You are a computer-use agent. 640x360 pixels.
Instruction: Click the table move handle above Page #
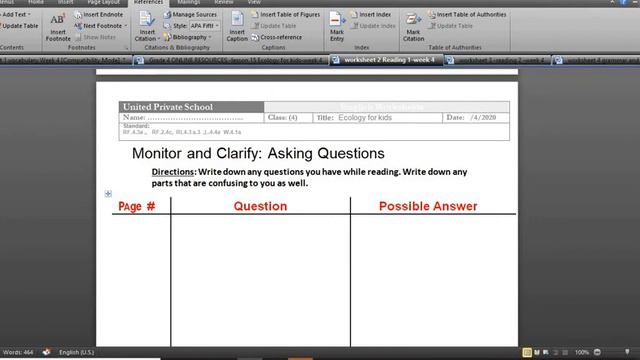pyautogui.click(x=108, y=193)
